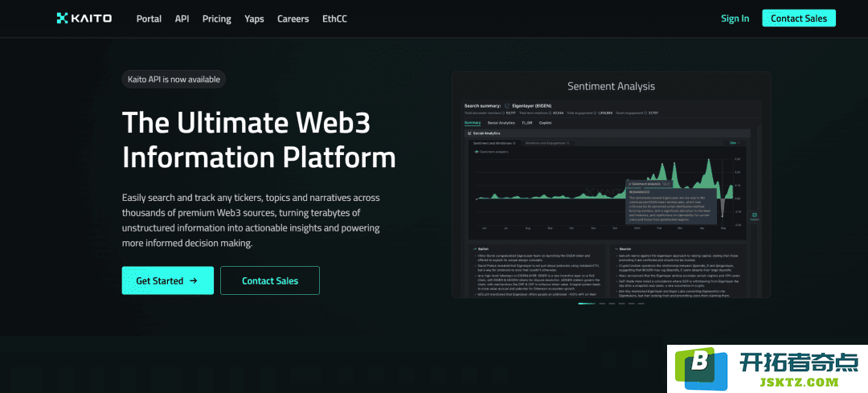Click the Social Analytics section header icon
The image size is (868, 393).
[469, 133]
